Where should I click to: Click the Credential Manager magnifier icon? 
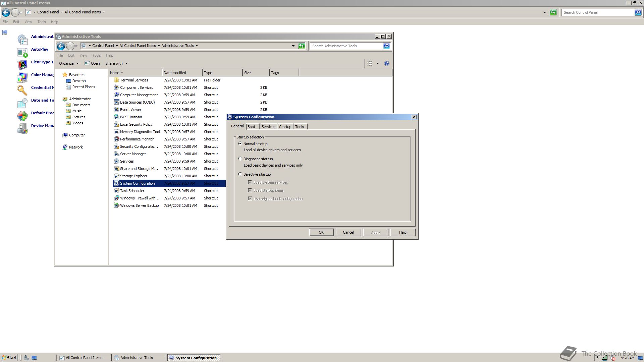click(22, 90)
